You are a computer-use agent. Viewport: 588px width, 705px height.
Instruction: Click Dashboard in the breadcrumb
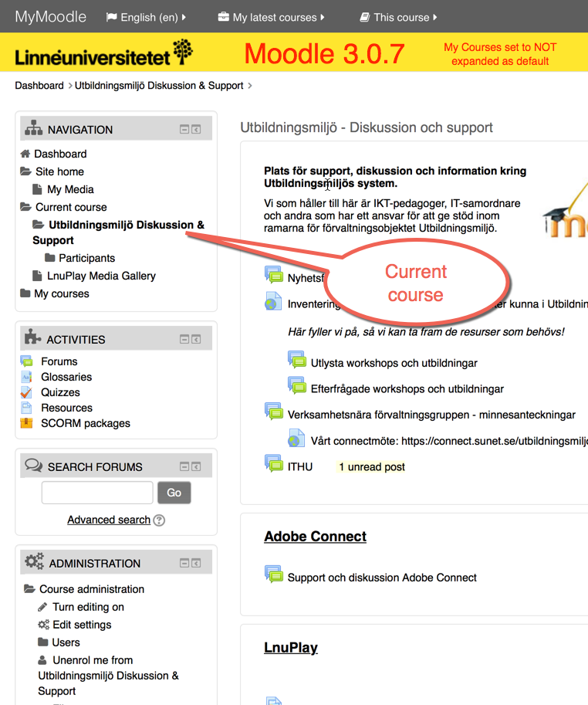tap(39, 86)
